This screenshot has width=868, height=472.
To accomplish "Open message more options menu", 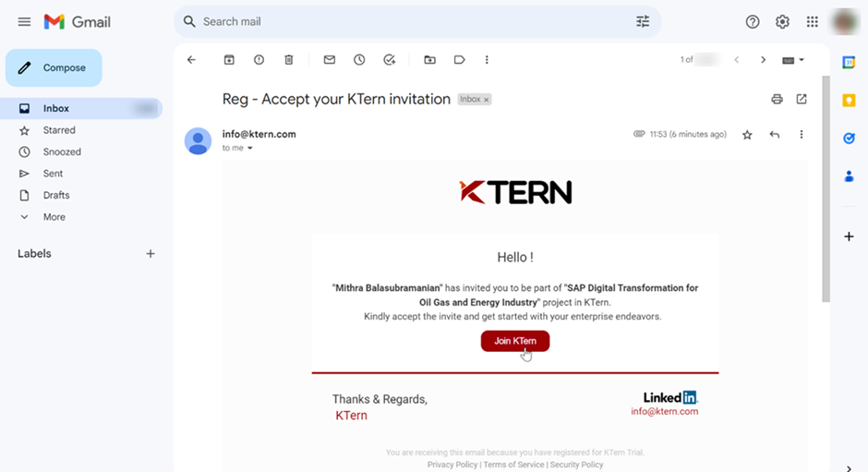I will tap(801, 135).
